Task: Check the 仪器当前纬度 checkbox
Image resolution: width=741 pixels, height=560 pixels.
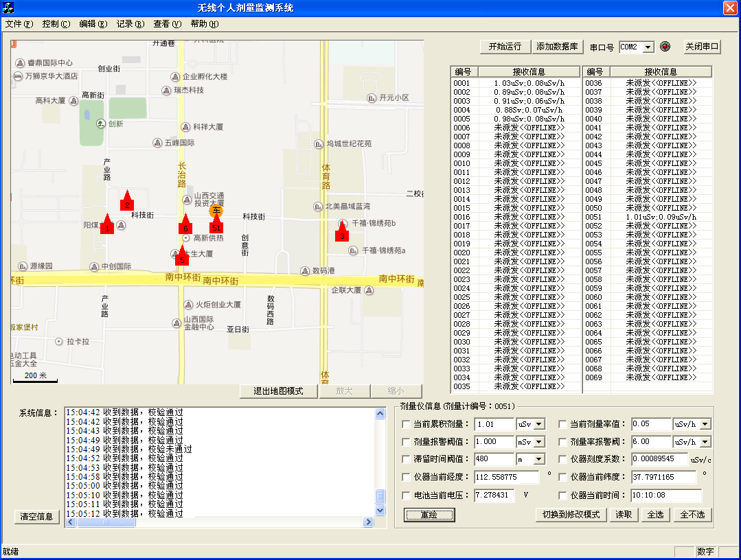Action: tap(562, 477)
